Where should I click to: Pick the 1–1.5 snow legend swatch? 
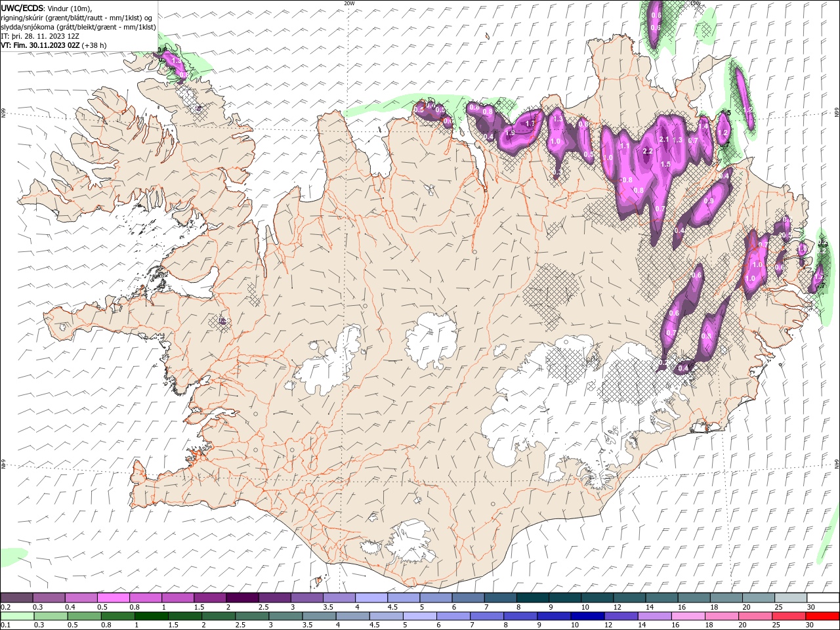click(178, 597)
